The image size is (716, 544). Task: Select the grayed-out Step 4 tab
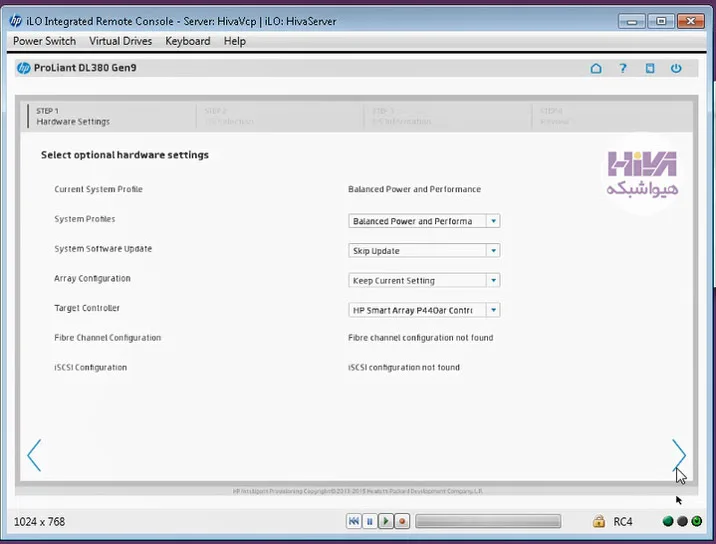coord(612,116)
